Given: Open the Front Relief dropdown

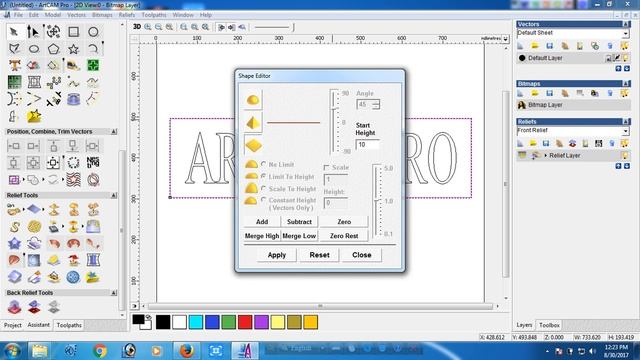Looking at the screenshot, I should point(626,131).
